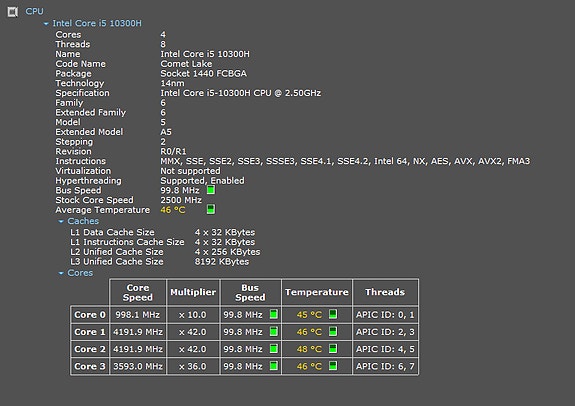The width and height of the screenshot is (575, 406).
Task: Click Core 1 temperature graph icon
Action: 333,332
